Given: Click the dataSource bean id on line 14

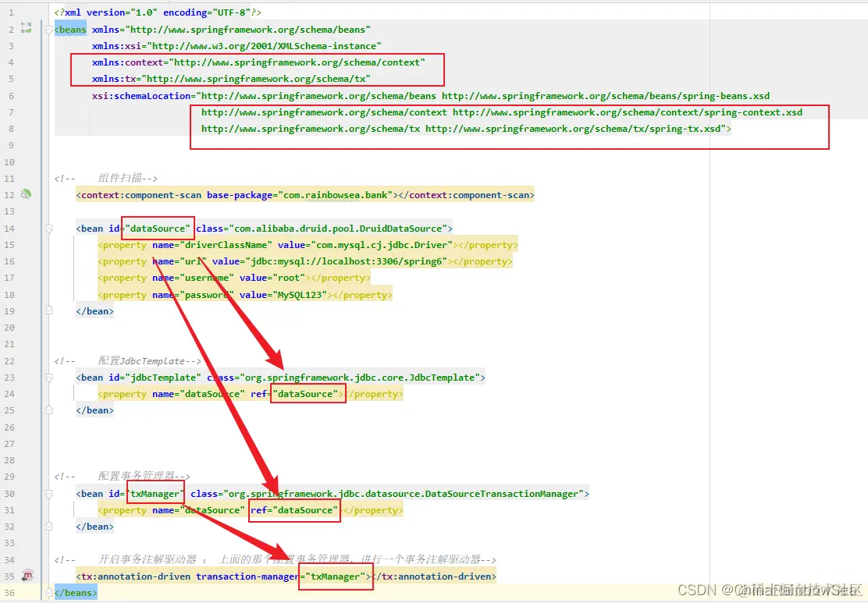Looking at the screenshot, I should click(158, 229).
